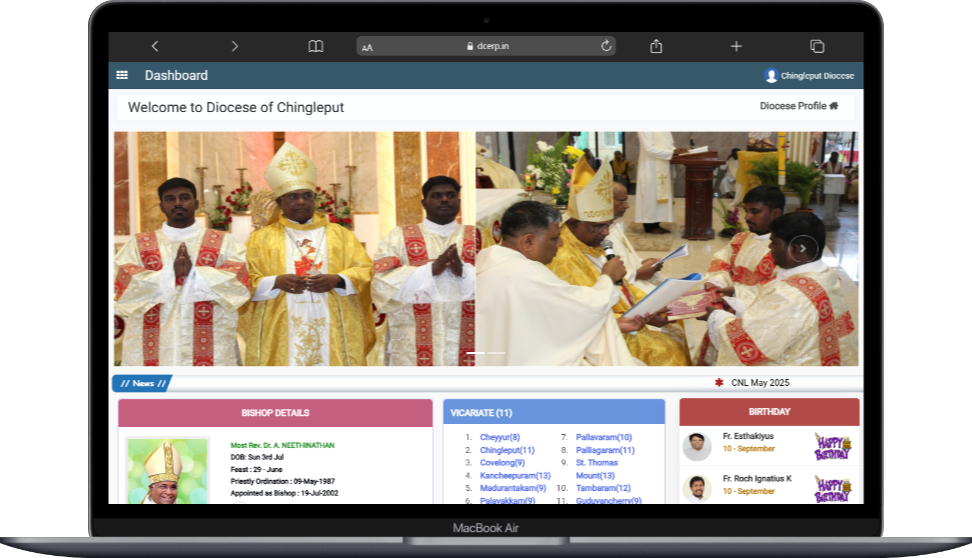Select the second carousel slide indicator
Viewport: 972px width, 558px height.
tap(496, 353)
